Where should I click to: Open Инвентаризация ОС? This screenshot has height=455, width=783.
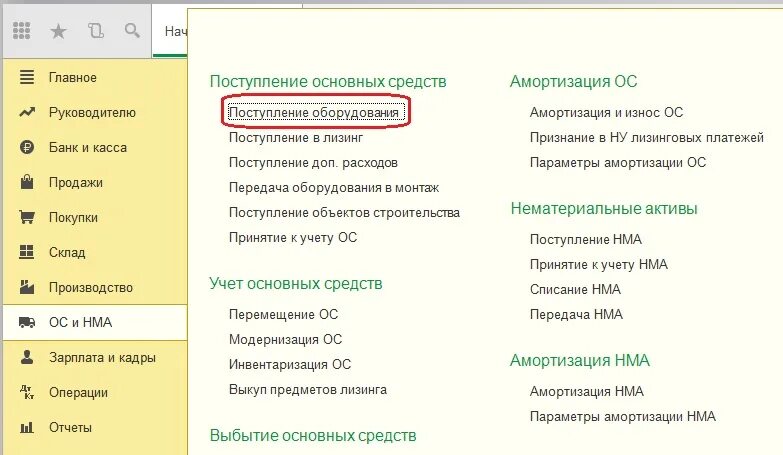click(290, 365)
